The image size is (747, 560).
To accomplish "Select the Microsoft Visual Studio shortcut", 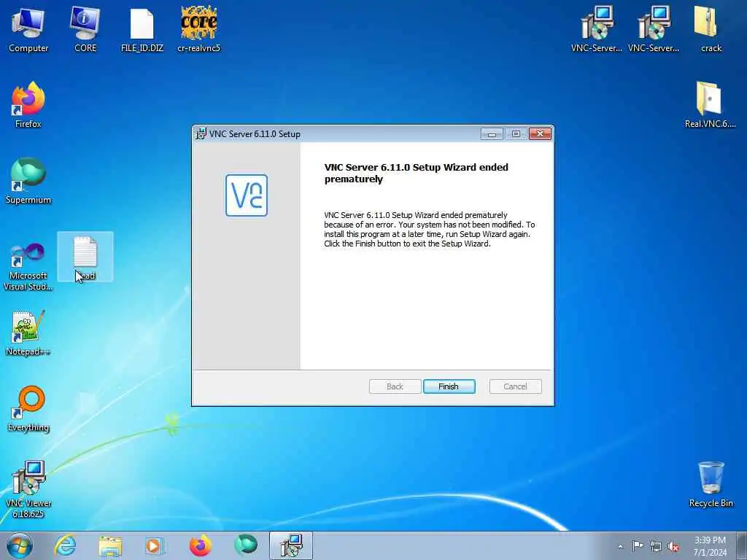I will 28,267.
